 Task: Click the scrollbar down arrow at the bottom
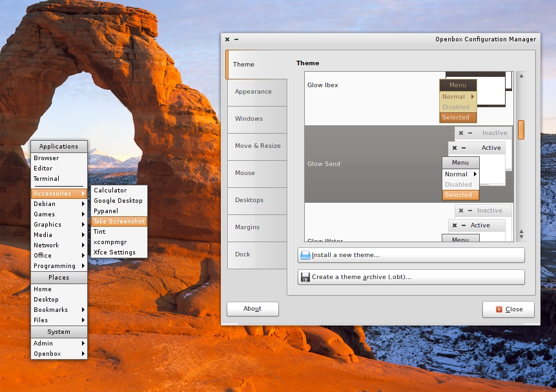tap(521, 236)
